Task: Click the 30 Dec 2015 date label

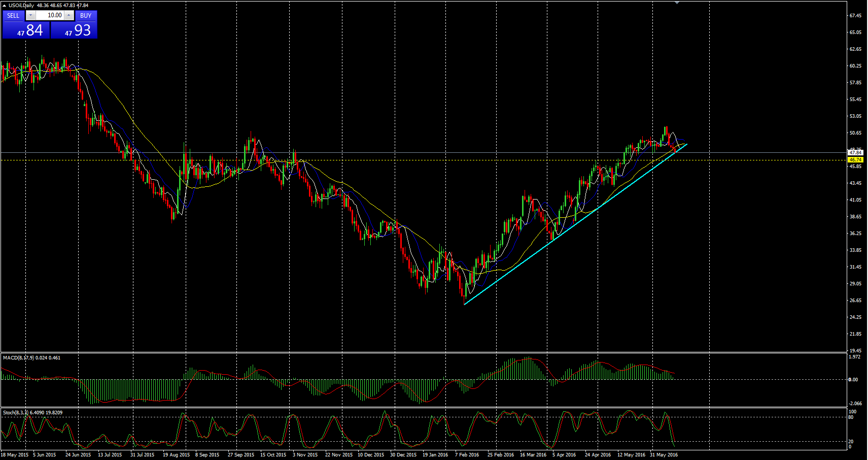Action: point(403,455)
